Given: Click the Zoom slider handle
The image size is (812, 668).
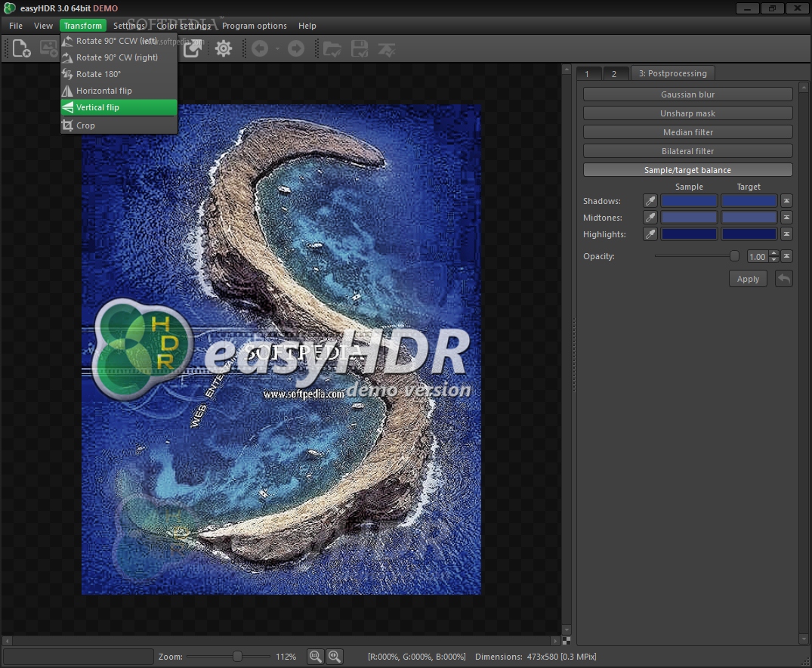Looking at the screenshot, I should 237,656.
